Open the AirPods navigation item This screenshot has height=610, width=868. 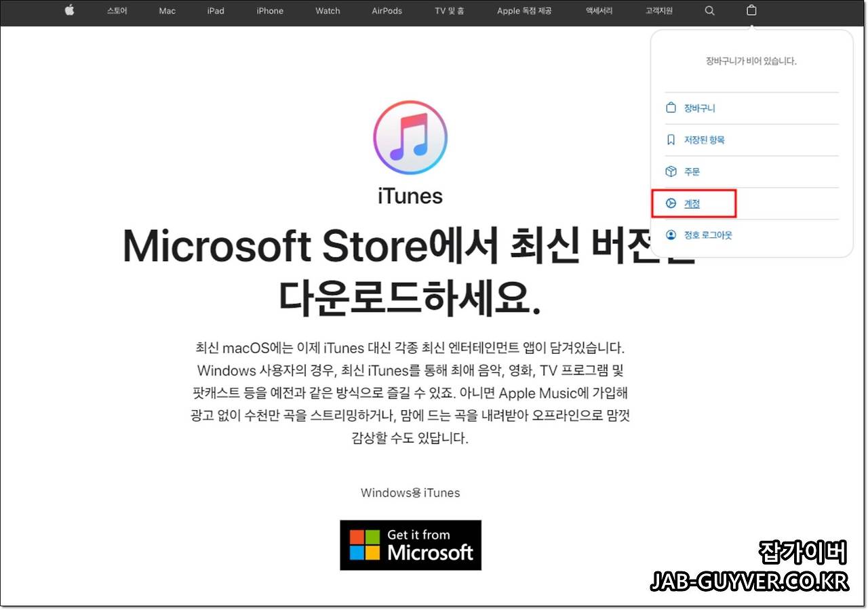coord(386,10)
